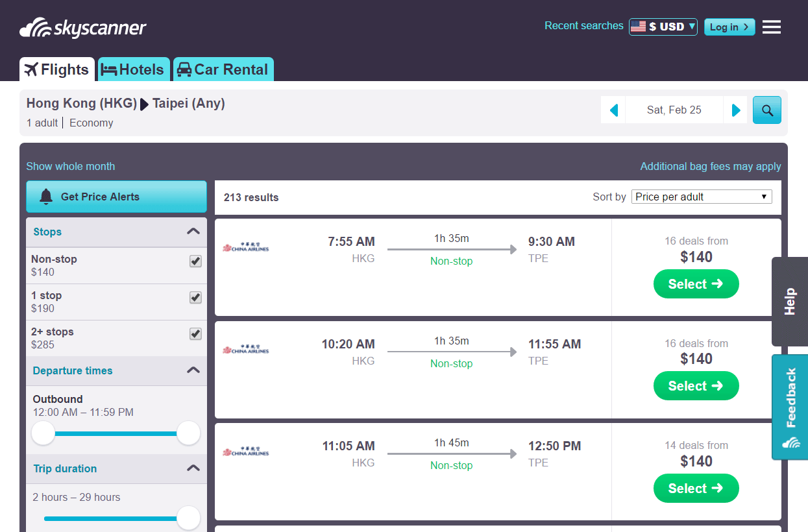
Task: Select the 10:20 AM flight deal
Action: [696, 386]
